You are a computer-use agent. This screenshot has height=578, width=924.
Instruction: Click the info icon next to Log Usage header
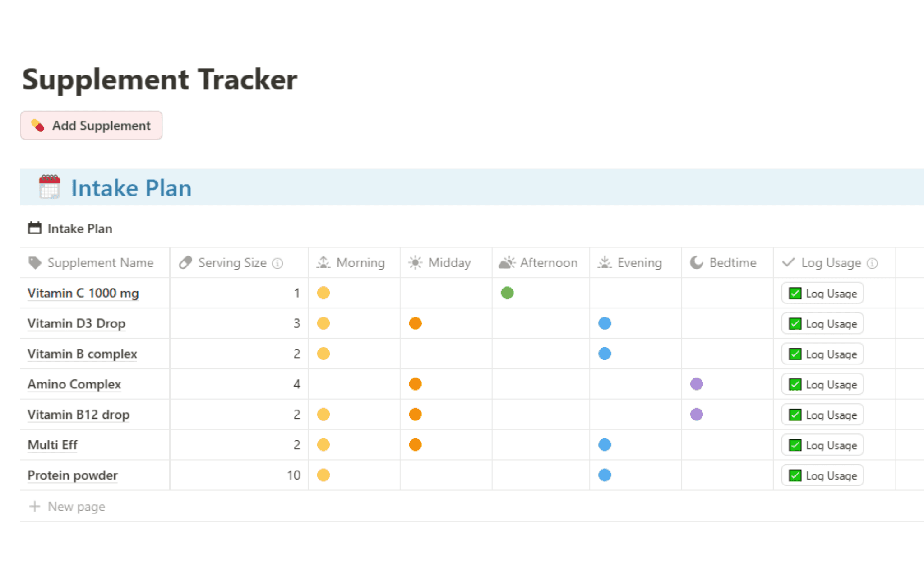pyautogui.click(x=872, y=263)
